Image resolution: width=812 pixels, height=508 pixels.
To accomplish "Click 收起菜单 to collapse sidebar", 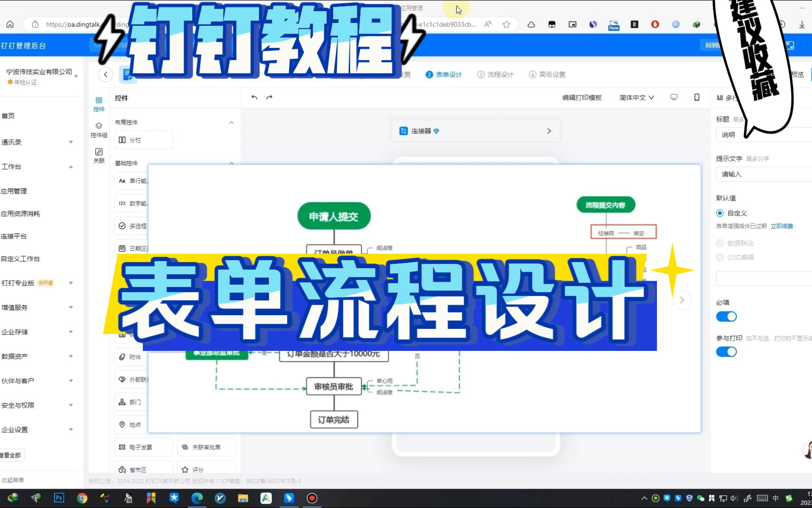I will pos(13,480).
